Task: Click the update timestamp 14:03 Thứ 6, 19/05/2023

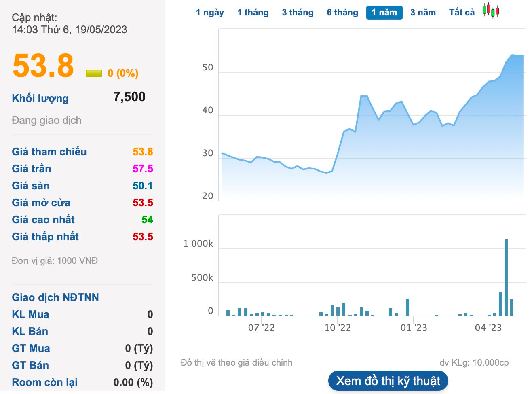Action: (70, 30)
